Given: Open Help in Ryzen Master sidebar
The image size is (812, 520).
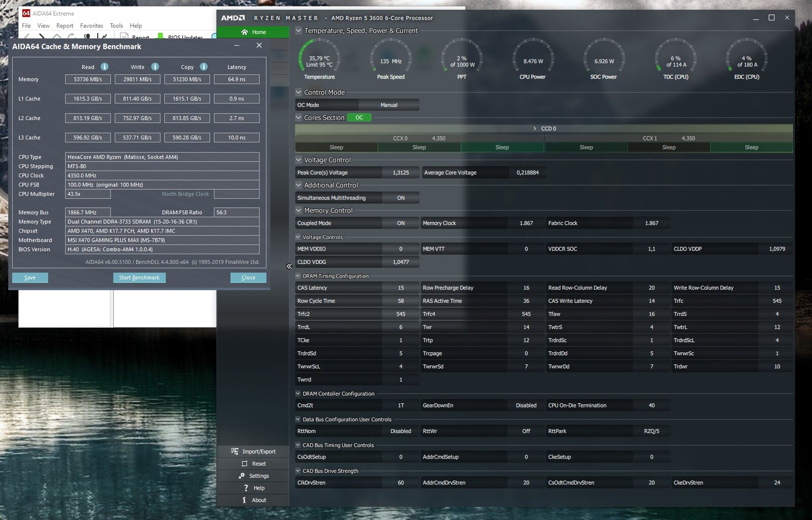Looking at the screenshot, I should tap(253, 488).
